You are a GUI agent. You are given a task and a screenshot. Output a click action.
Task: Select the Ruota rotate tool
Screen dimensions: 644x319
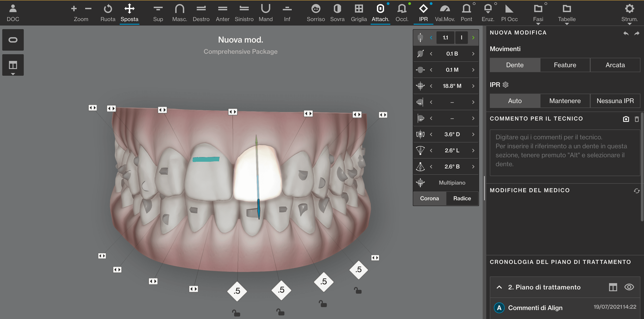(x=108, y=13)
